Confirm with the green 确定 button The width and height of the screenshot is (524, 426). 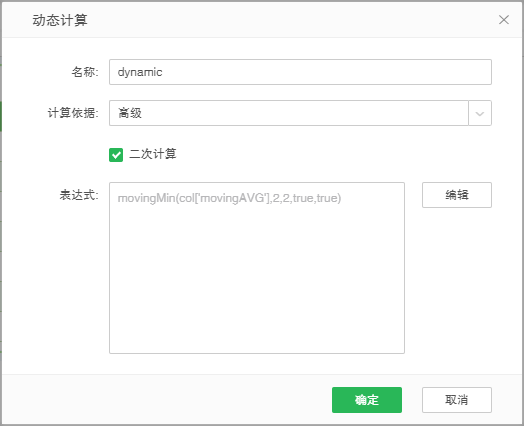[367, 400]
